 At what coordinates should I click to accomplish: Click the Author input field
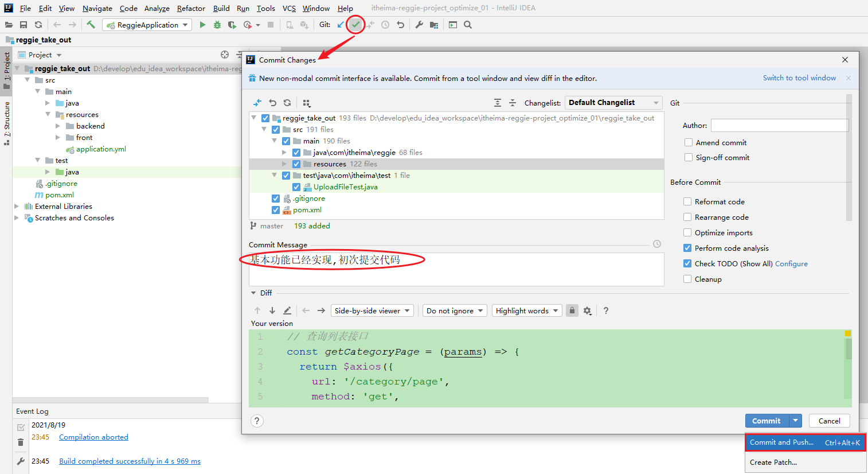779,125
